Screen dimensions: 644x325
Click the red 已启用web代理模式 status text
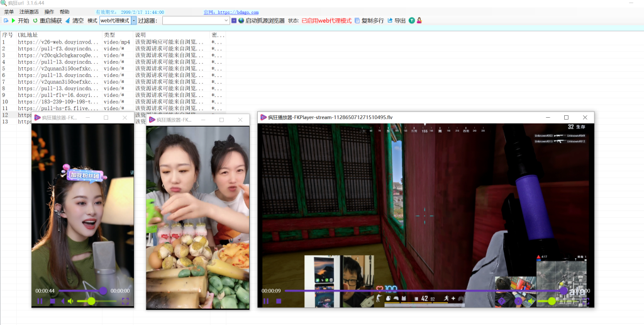(326, 21)
